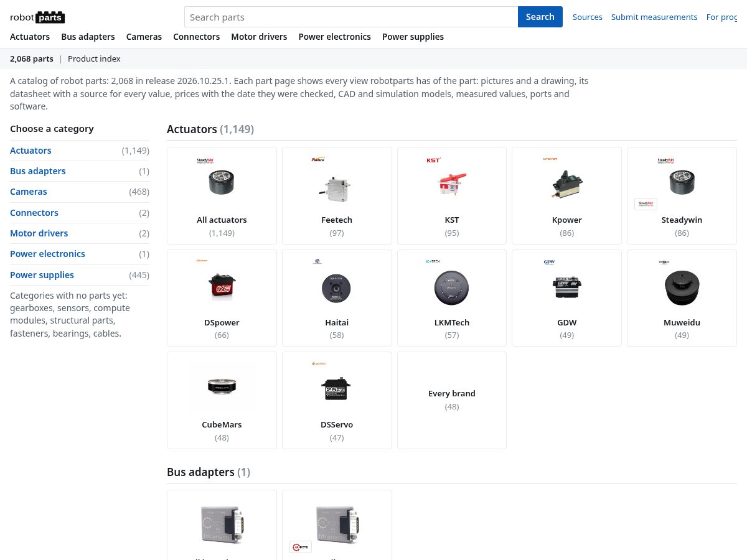The height and width of the screenshot is (560, 747).
Task: Select Connectors in the category sidebar
Action: [34, 213]
